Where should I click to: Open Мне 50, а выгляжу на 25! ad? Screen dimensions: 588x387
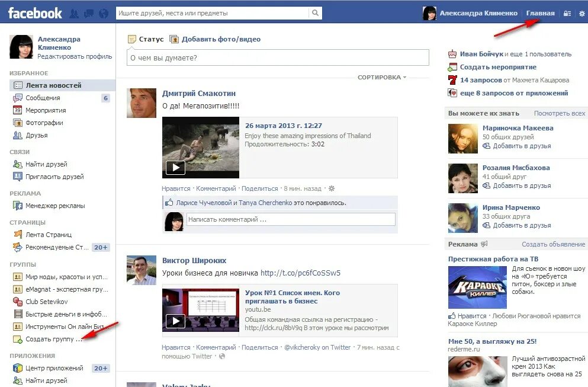493,341
